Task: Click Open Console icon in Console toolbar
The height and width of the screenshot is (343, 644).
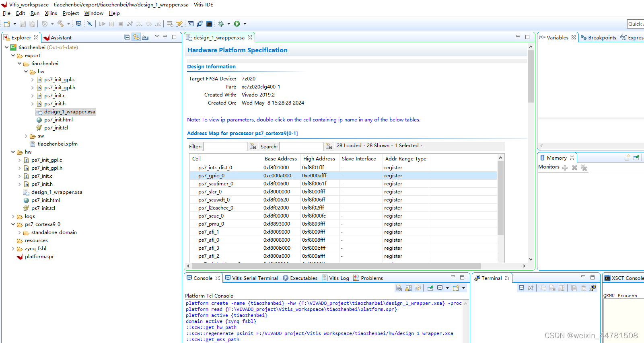Action: (x=456, y=288)
